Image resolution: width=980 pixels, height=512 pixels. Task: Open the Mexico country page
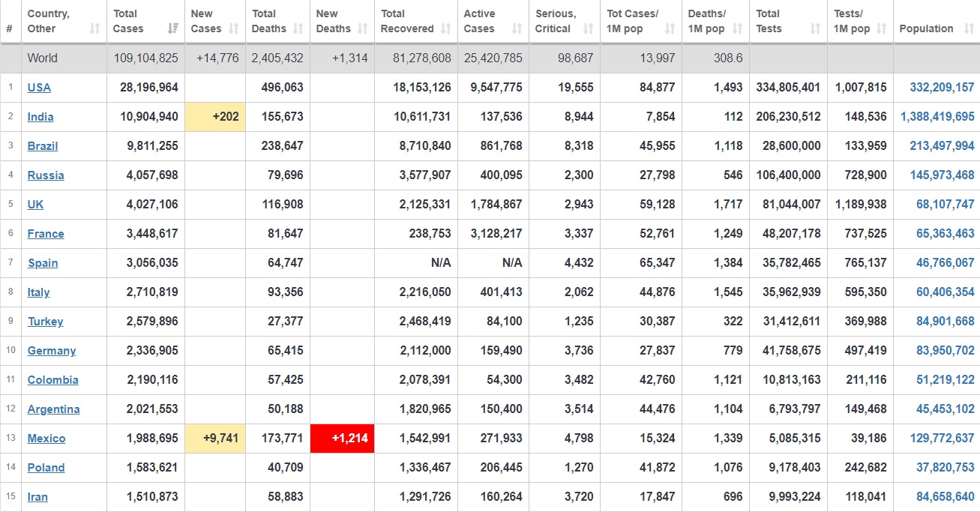pos(46,438)
